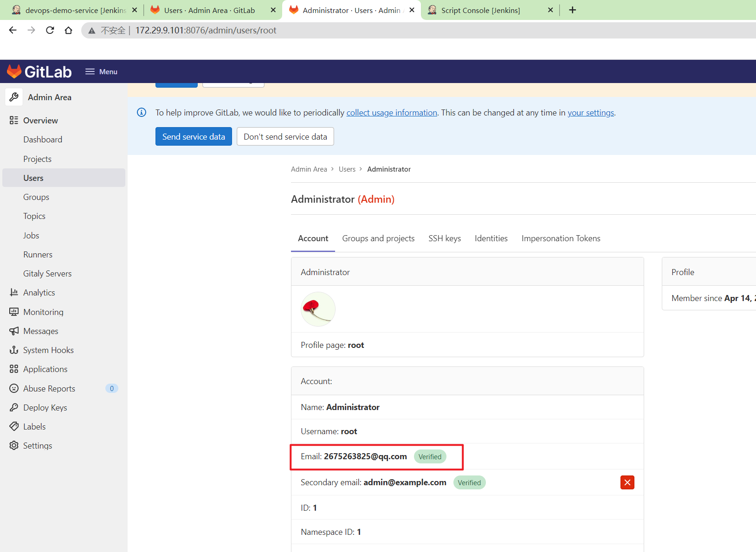Click the administrator avatar image
The width and height of the screenshot is (756, 552).
pyautogui.click(x=318, y=309)
